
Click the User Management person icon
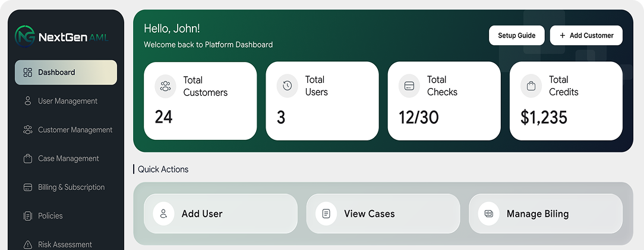coord(27,101)
